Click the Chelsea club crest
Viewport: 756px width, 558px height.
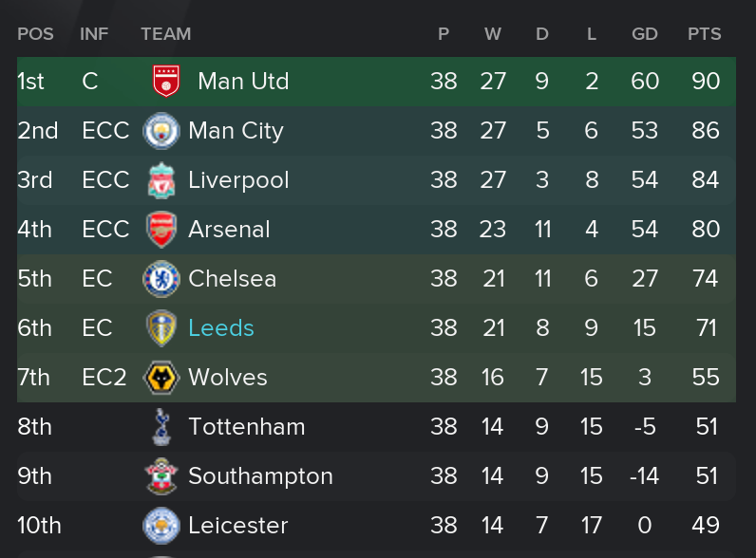[161, 279]
